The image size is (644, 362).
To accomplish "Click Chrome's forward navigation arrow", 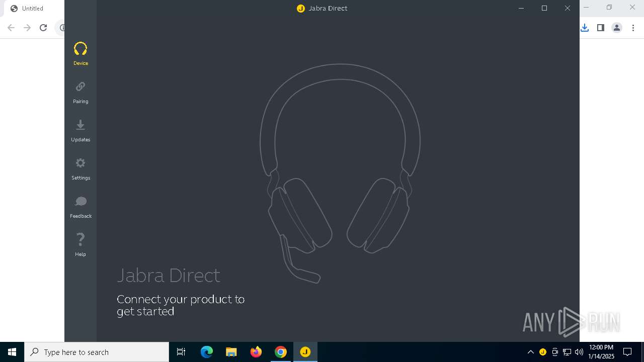I will click(x=27, y=28).
